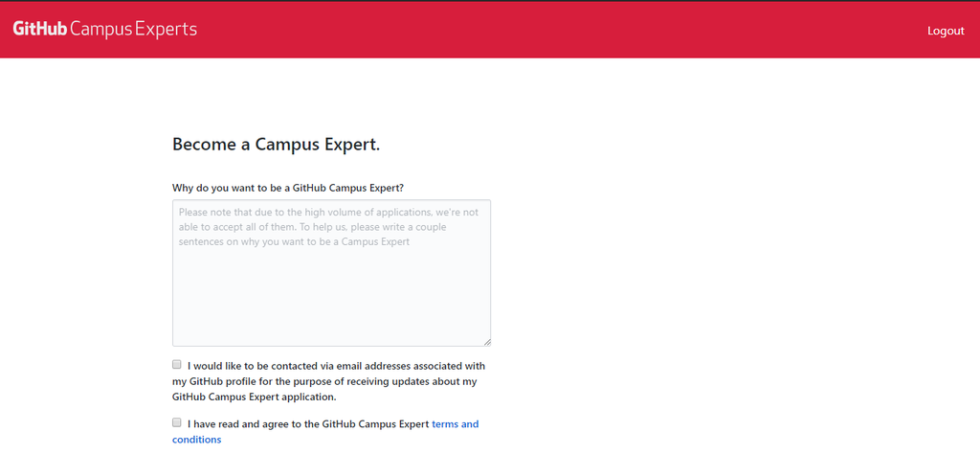
Task: Grab the textarea resize handle corner
Action: coord(487,342)
